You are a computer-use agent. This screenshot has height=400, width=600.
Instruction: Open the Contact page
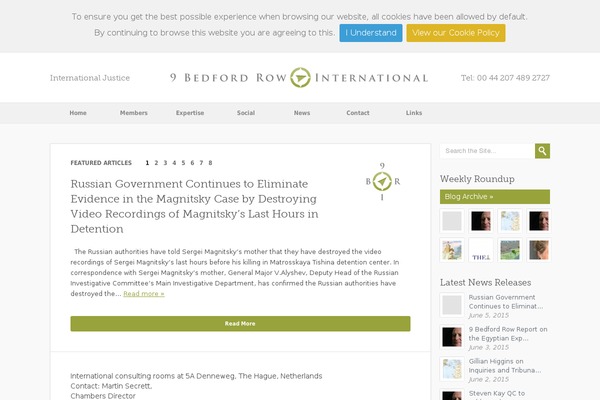tap(358, 113)
